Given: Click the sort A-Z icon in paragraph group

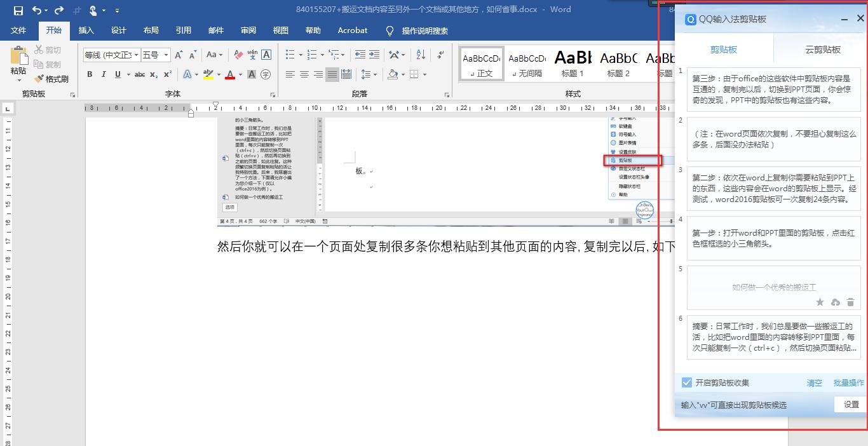Looking at the screenshot, I should tap(421, 55).
